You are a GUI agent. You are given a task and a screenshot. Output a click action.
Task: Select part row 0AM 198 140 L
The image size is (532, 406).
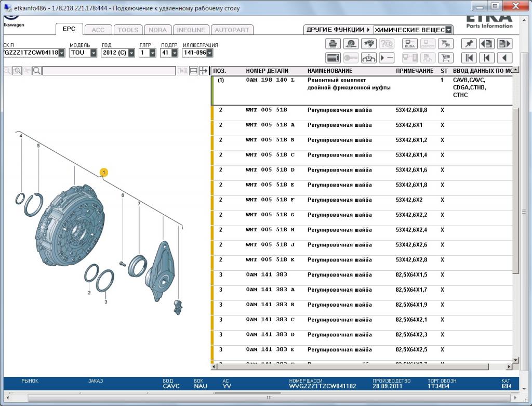[362, 90]
